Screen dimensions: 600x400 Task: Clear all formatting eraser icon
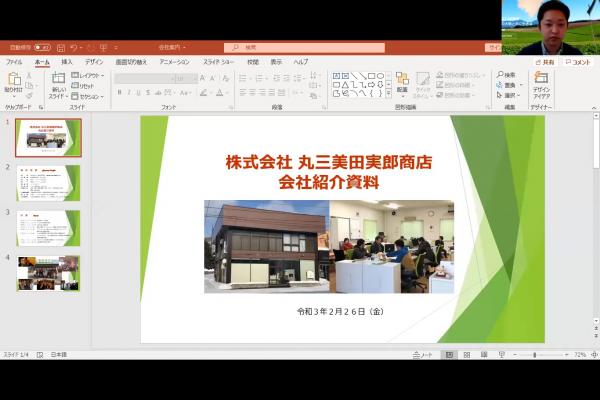[x=226, y=78]
